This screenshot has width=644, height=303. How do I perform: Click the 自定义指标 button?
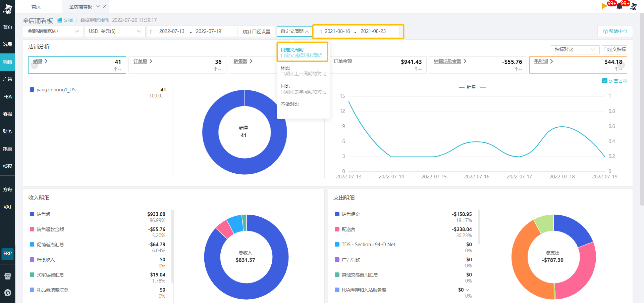click(614, 50)
